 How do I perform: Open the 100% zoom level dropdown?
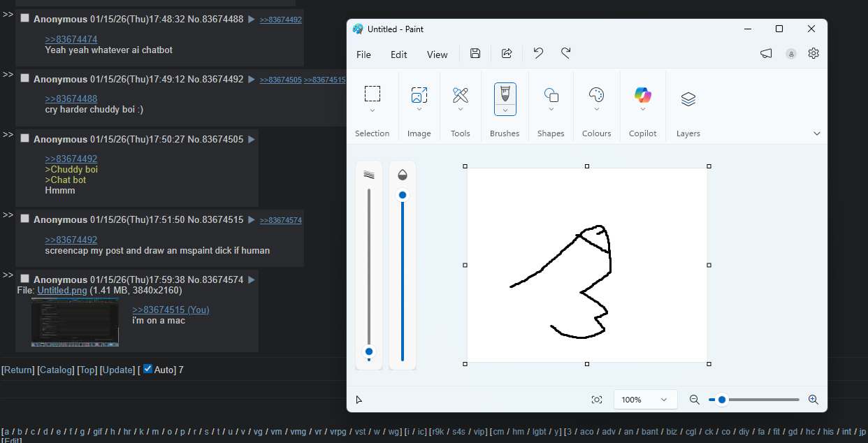pyautogui.click(x=646, y=400)
